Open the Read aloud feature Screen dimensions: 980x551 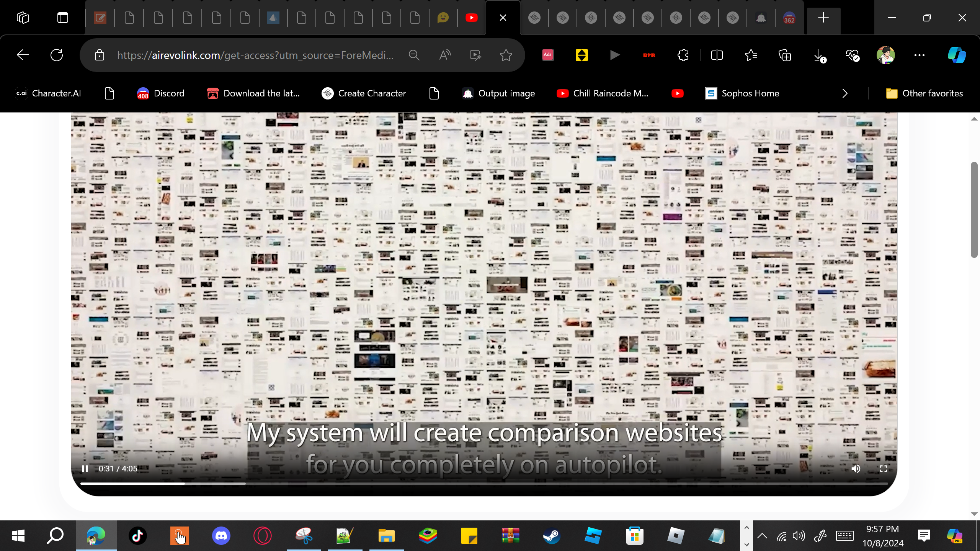[x=444, y=55]
